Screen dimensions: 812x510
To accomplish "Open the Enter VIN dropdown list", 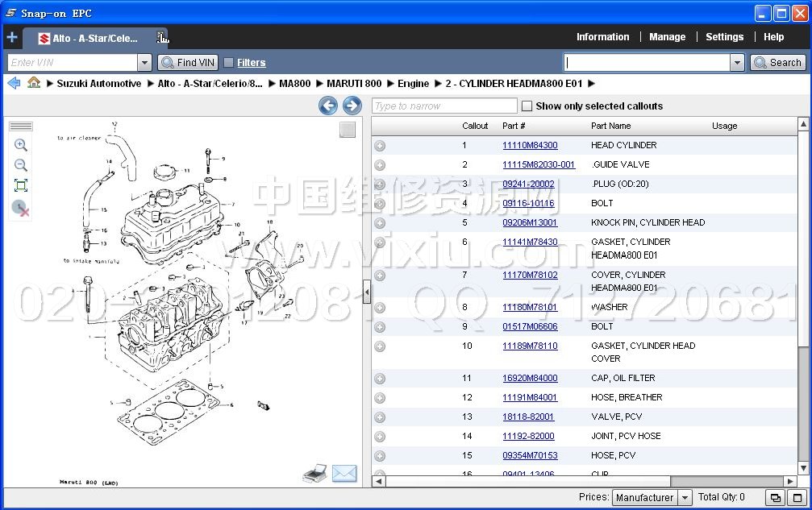I will 144,63.
